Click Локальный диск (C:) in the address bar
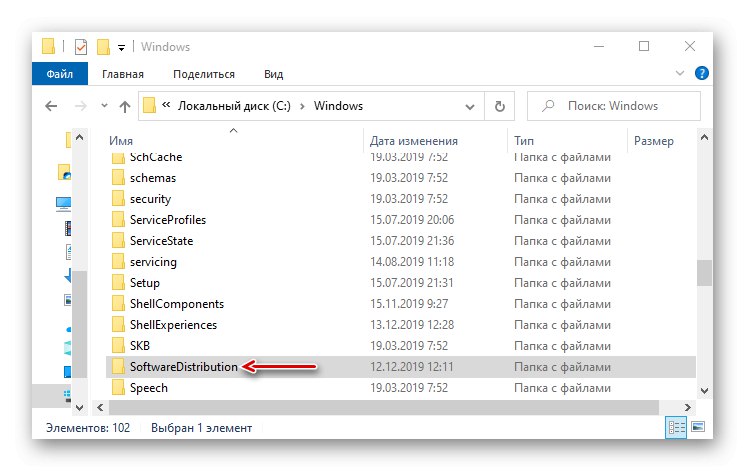 [234, 106]
